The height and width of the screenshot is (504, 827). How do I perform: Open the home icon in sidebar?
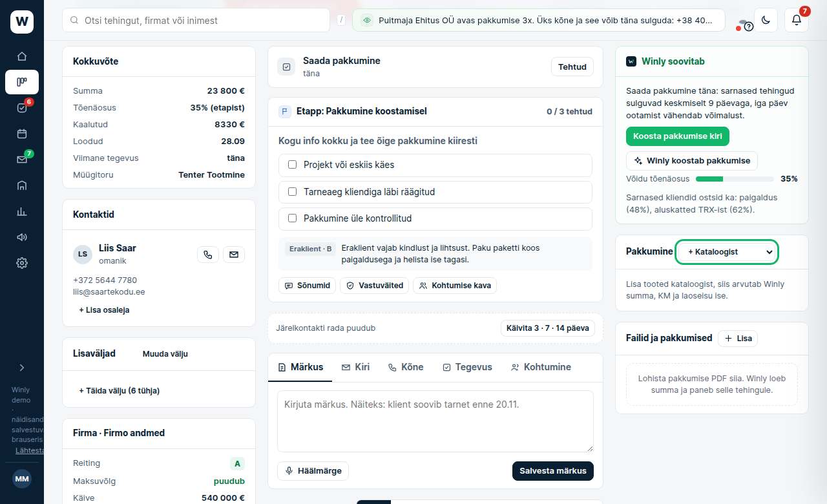pyautogui.click(x=22, y=56)
